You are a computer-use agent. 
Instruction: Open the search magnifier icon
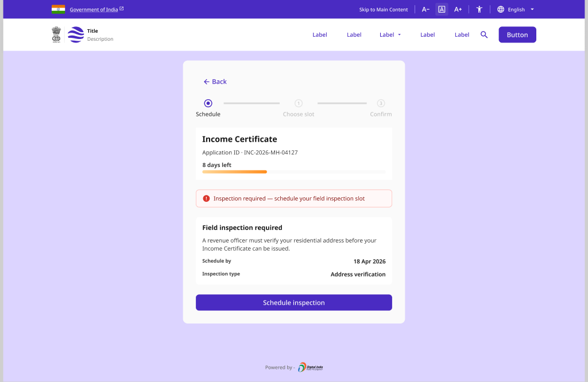pos(484,34)
